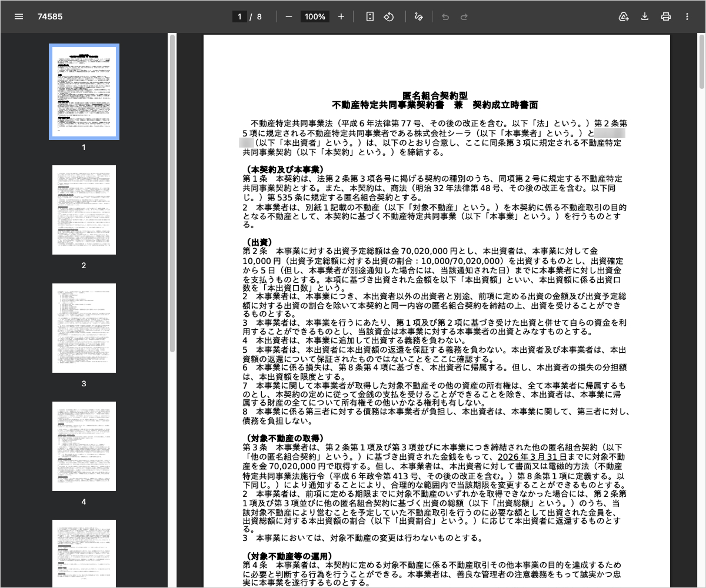Viewport: 706px width, 588px height.
Task: Jump to the page 2 thumbnail
Action: tap(84, 210)
